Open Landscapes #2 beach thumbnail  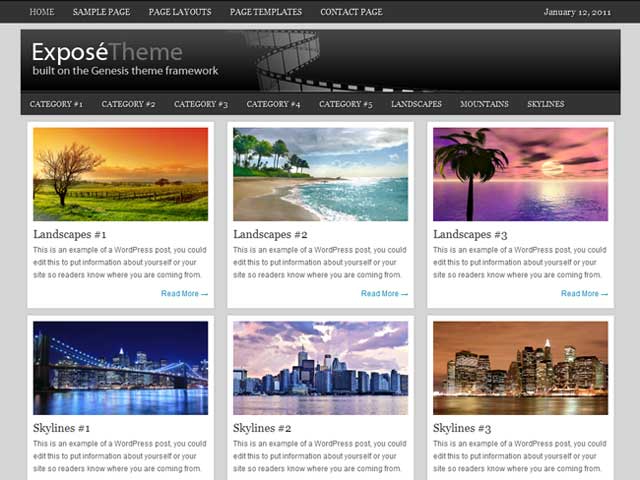coord(320,174)
